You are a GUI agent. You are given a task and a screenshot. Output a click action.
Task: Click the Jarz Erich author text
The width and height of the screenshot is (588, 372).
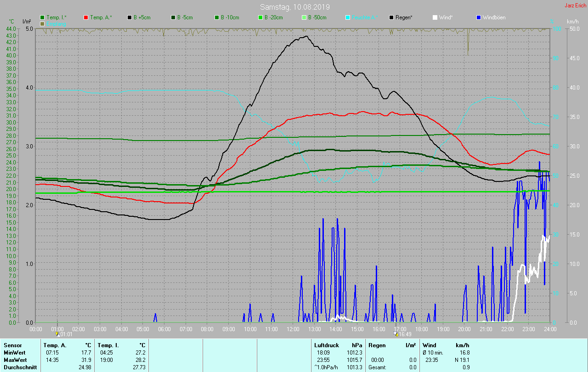click(575, 6)
